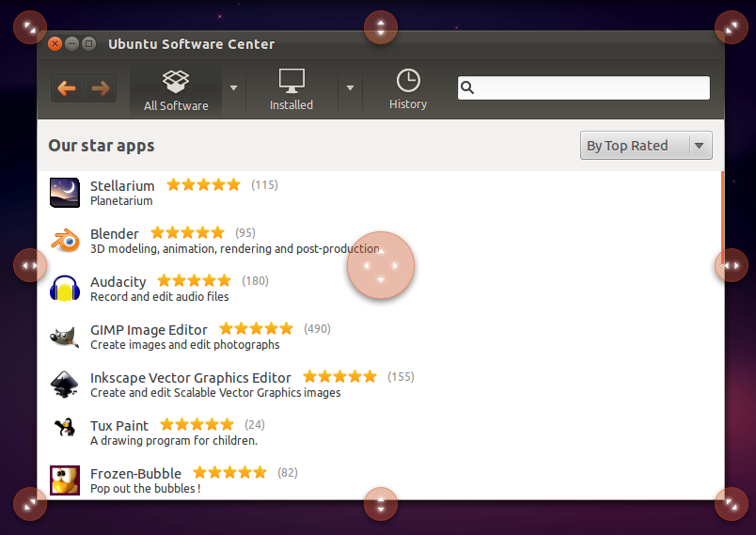Click the center move handle
756x535 pixels.
click(381, 265)
